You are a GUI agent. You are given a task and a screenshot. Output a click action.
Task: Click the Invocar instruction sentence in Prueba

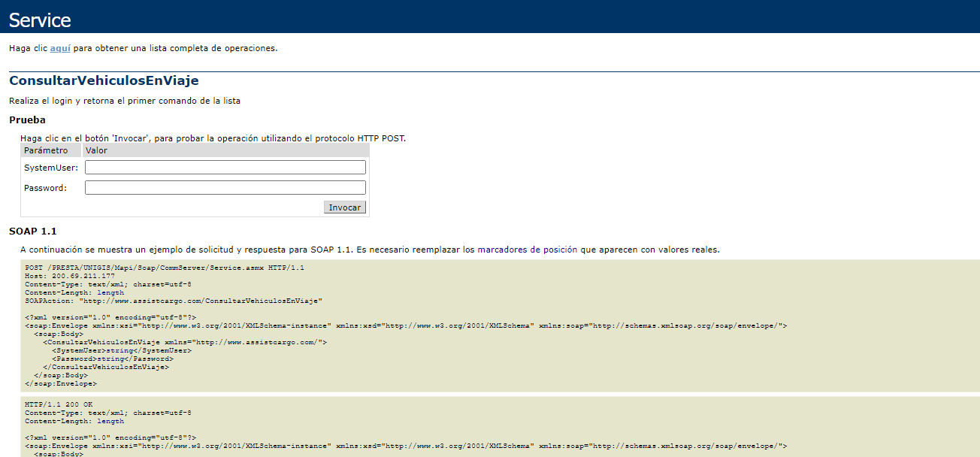(x=213, y=138)
